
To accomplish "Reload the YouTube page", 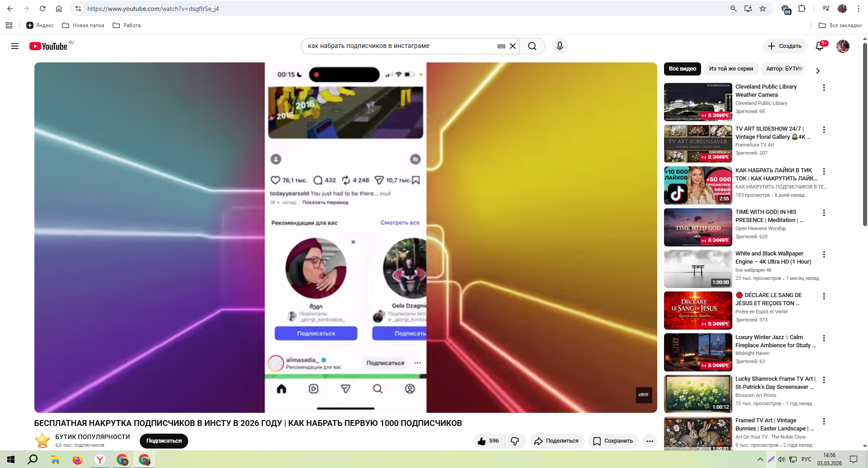I will (43, 9).
